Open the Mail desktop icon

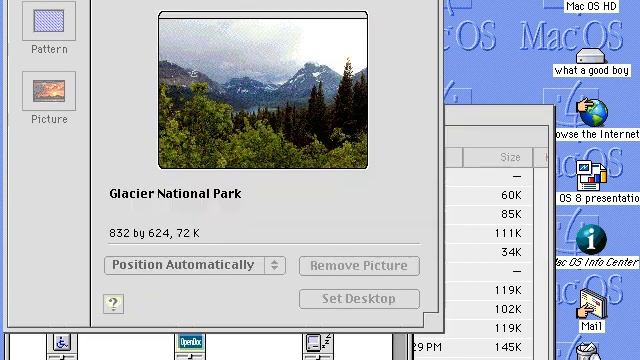pyautogui.click(x=591, y=304)
